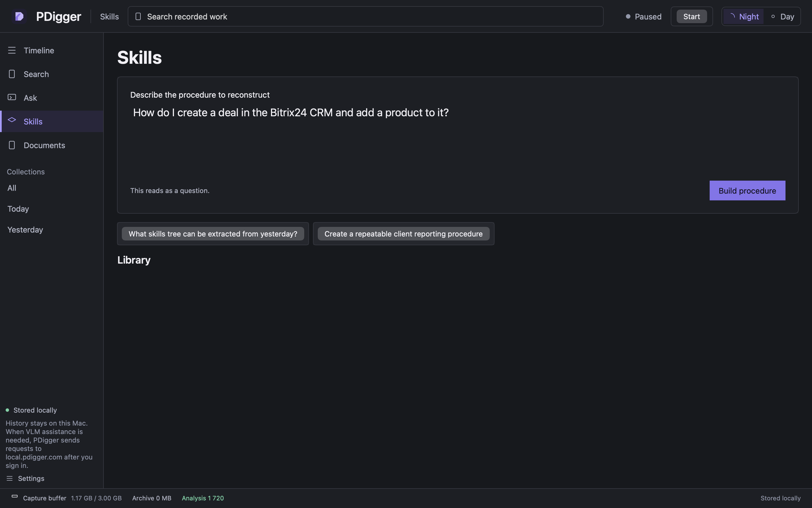Click the Ask terminal icon in sidebar
The image size is (812, 508).
point(12,97)
